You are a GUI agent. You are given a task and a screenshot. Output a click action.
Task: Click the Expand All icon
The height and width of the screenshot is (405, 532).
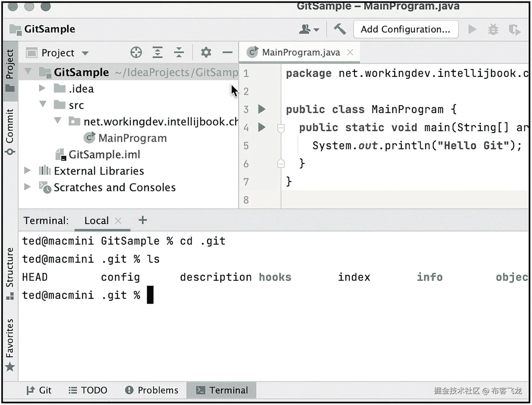coord(158,52)
